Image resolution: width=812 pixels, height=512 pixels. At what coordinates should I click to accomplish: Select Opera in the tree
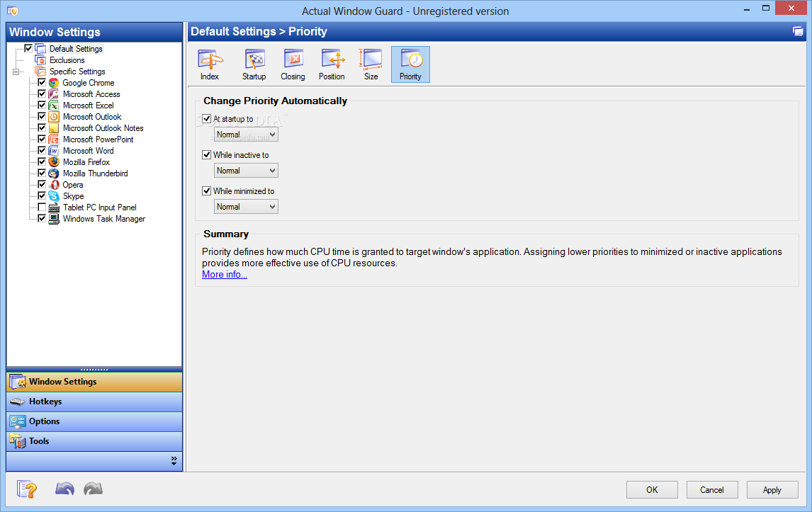(x=73, y=185)
